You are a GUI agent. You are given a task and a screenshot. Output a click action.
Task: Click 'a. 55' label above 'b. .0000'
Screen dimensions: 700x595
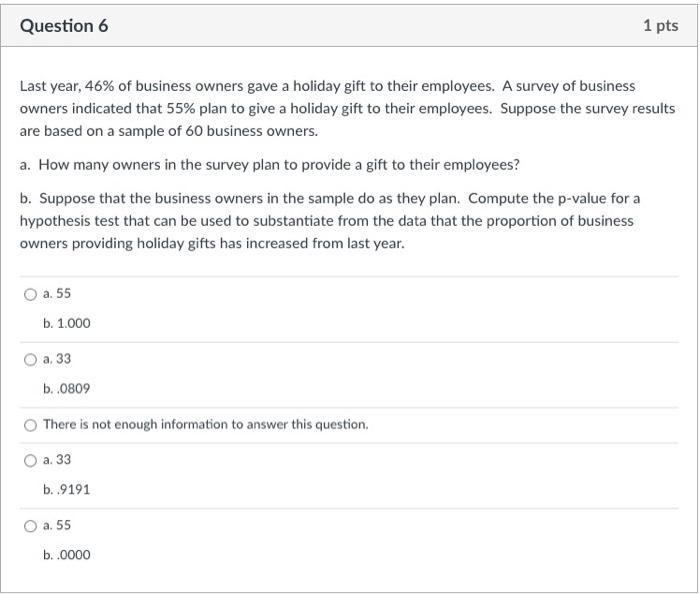pyautogui.click(x=57, y=525)
